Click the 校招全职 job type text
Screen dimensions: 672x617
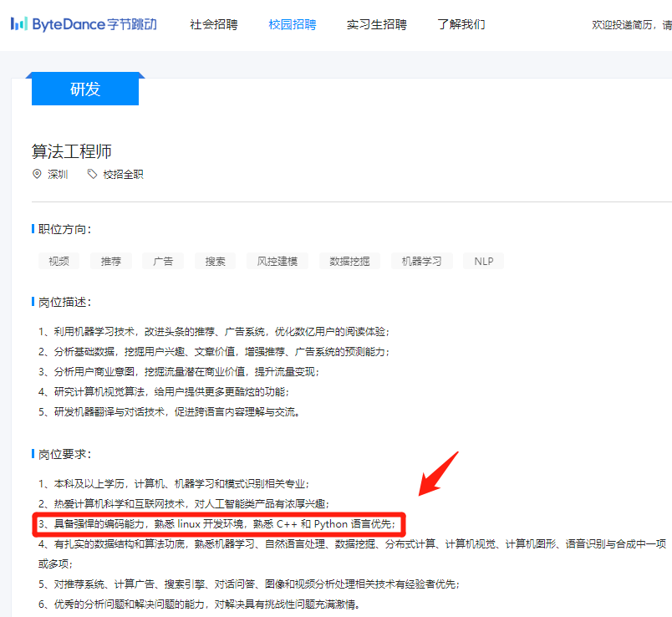(123, 174)
